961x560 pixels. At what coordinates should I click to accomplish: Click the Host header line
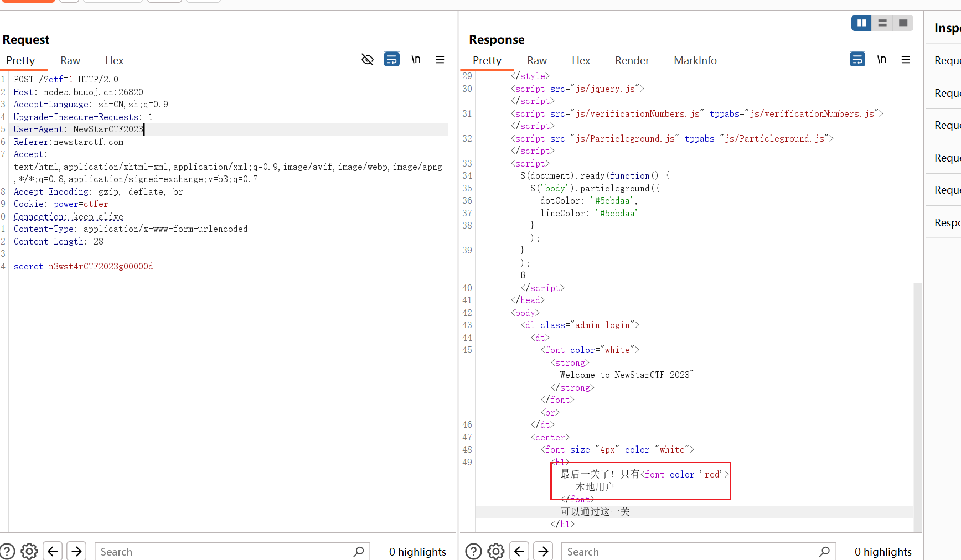[x=78, y=92]
